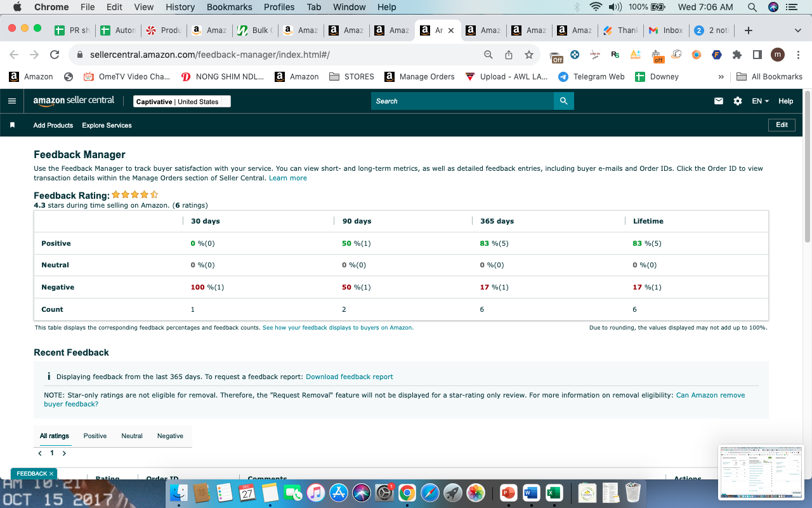The width and height of the screenshot is (812, 508).
Task: Launch PowerPoint from the Dock
Action: pyautogui.click(x=508, y=492)
